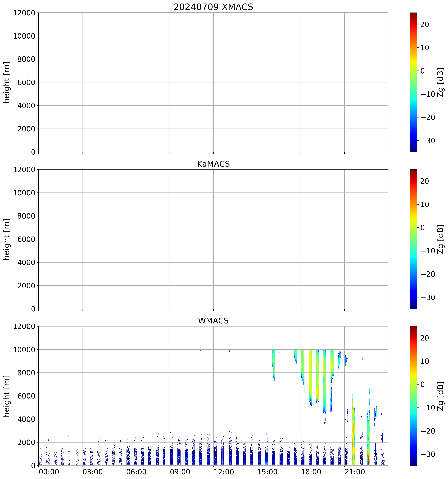
Task: Click the 00:00 time axis label
Action: tap(49, 472)
